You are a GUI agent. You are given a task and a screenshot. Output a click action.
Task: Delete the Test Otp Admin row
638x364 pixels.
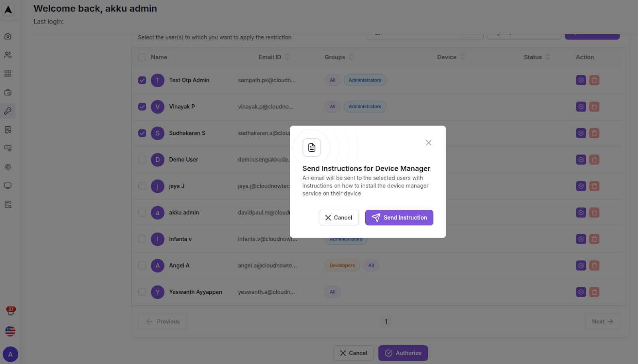tap(594, 80)
